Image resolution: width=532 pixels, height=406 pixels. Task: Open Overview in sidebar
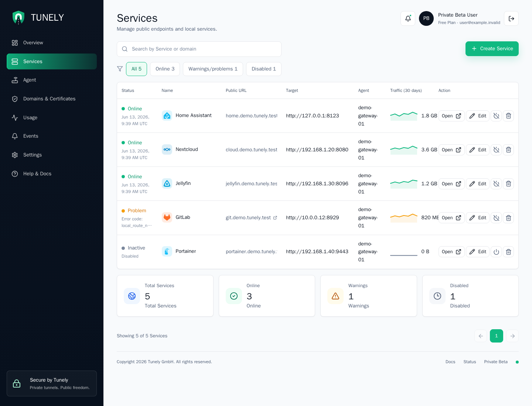pos(52,43)
